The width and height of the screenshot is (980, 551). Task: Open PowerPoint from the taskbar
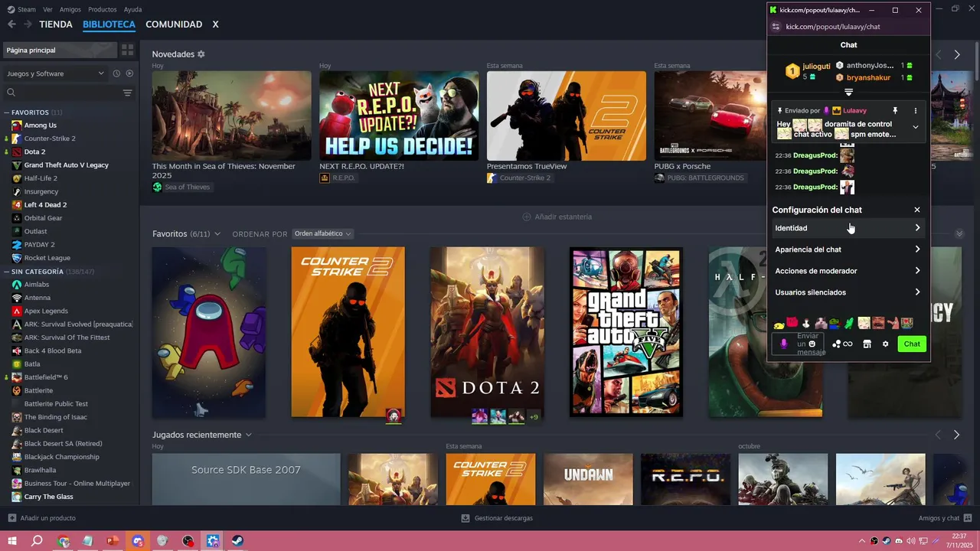113,541
